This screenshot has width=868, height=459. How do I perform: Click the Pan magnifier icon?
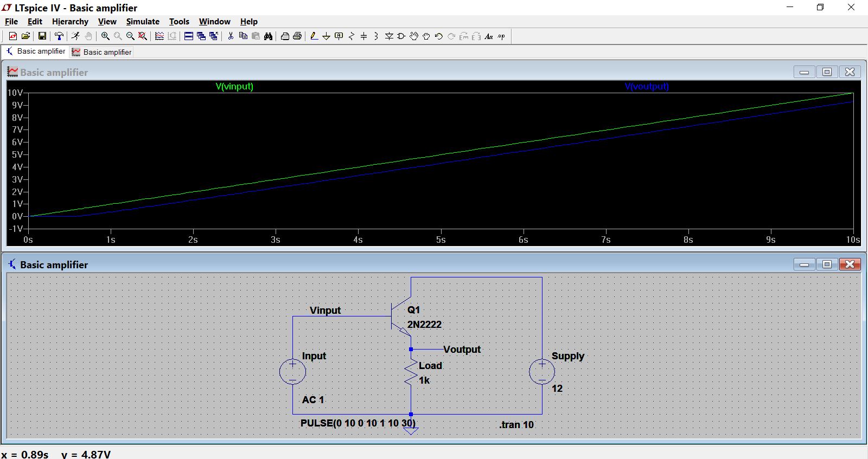(118, 36)
